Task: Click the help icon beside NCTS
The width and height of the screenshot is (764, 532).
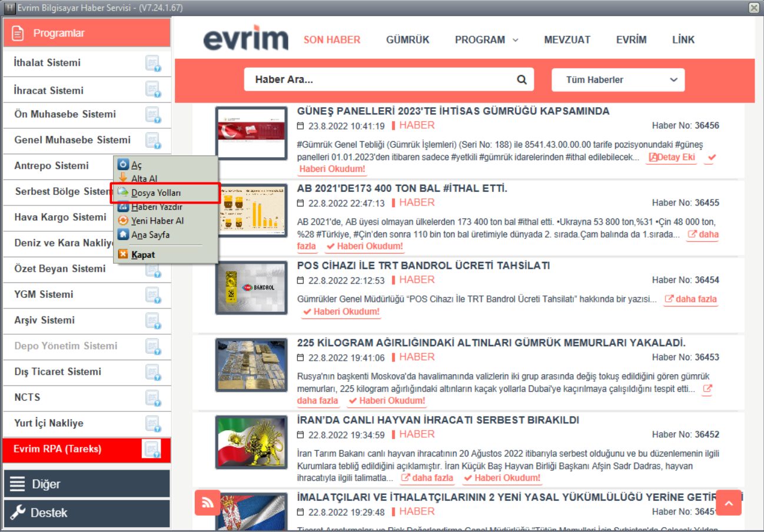Action: [x=153, y=398]
